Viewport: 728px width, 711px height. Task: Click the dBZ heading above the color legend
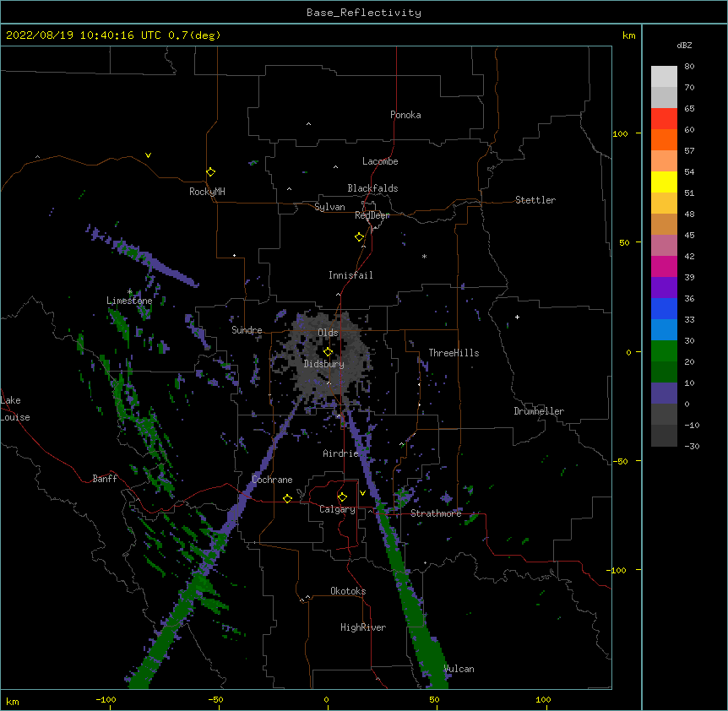pos(684,45)
